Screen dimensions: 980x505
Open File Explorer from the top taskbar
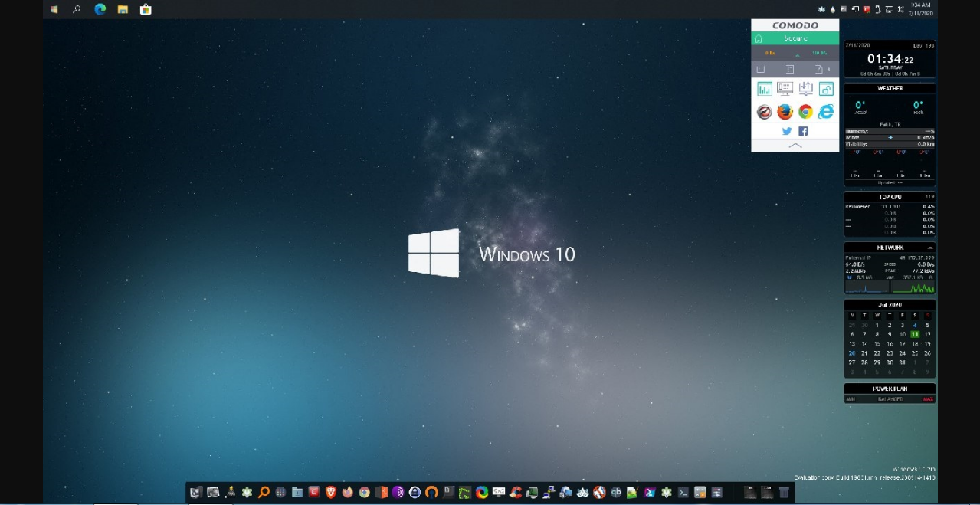123,9
